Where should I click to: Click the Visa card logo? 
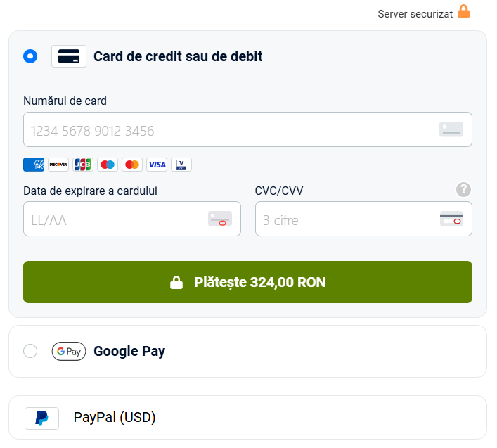[x=157, y=165]
